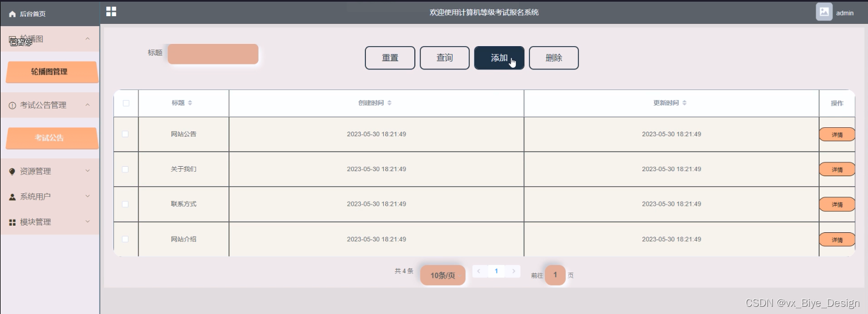Open 详情 for 网站公告 row
Screen dimensions: 868x314
click(837, 135)
